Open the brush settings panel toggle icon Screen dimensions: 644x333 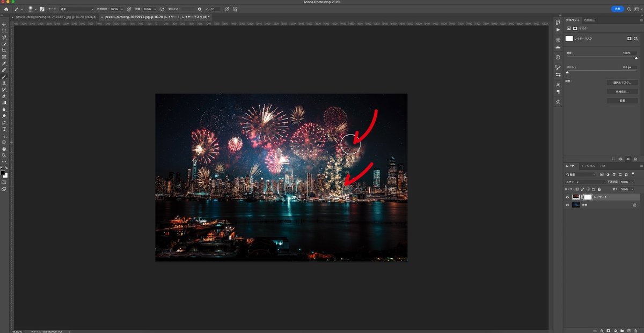(x=42, y=9)
